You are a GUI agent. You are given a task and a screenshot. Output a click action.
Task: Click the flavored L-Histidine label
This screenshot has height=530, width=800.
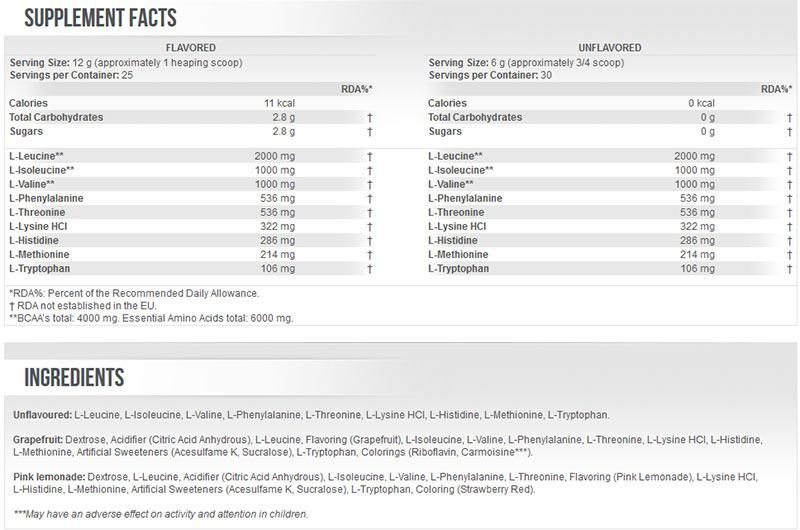pyautogui.click(x=34, y=240)
